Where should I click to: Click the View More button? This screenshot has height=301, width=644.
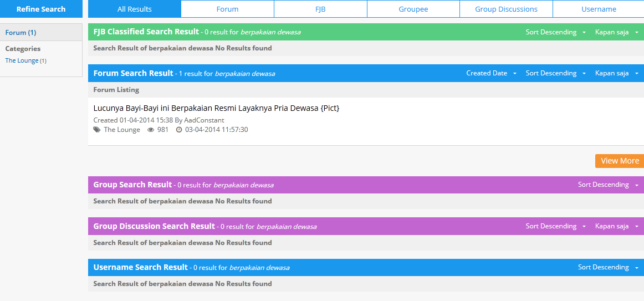click(620, 161)
